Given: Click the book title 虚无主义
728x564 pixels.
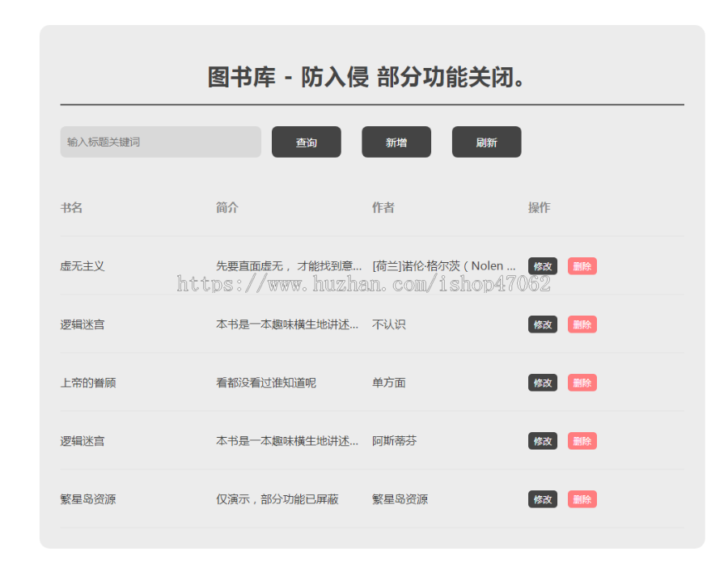Looking at the screenshot, I should click(83, 266).
